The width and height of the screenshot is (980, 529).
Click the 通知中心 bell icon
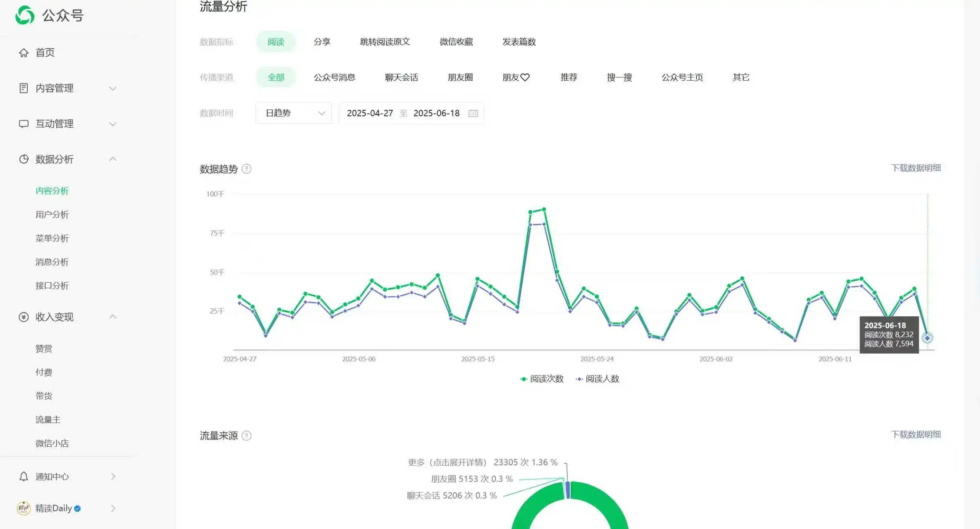point(24,477)
